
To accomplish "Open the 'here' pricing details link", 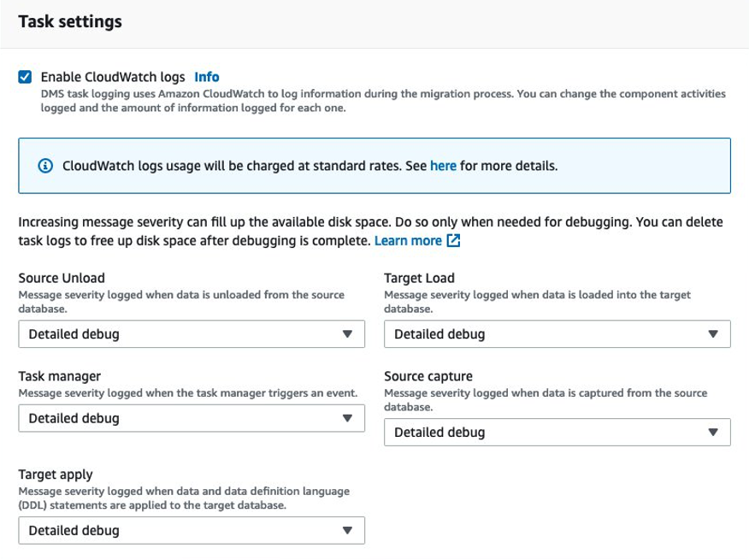I will [x=443, y=166].
